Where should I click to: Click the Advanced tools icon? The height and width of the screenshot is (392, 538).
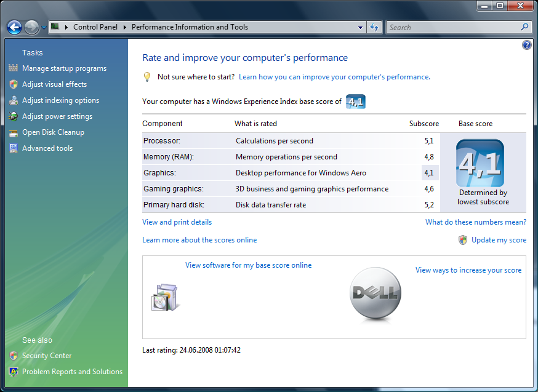click(x=14, y=148)
